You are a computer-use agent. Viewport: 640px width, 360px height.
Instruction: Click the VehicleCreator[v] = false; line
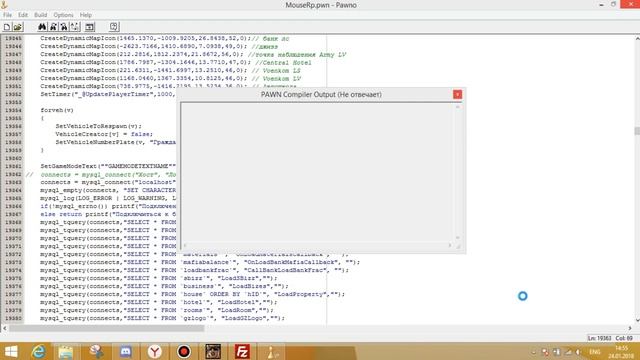pyautogui.click(x=104, y=134)
